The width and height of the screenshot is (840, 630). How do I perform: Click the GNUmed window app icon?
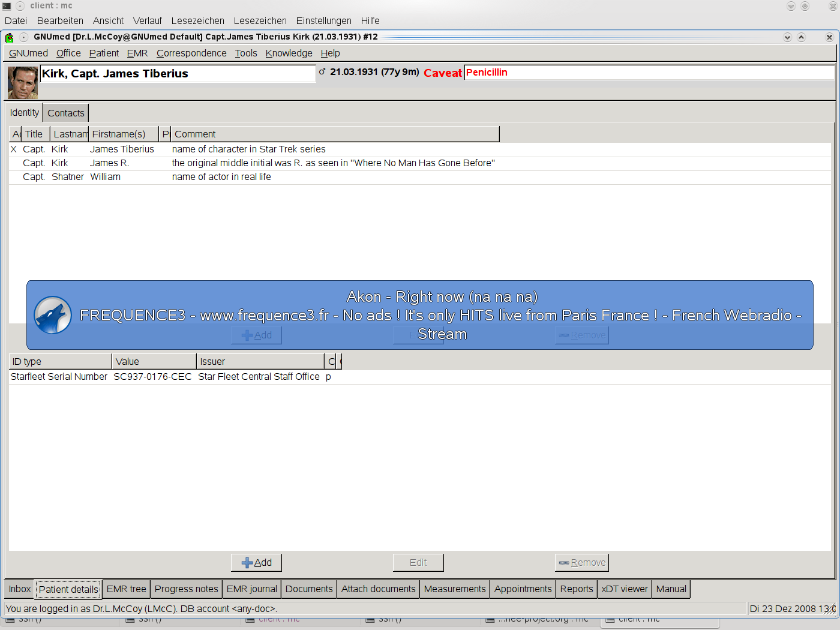click(x=9, y=37)
